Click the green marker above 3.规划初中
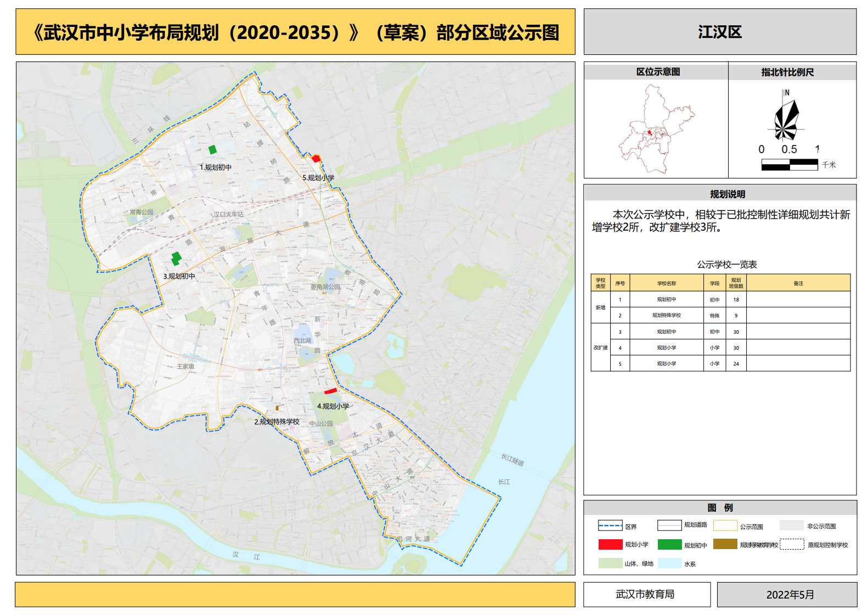The height and width of the screenshot is (615, 868). click(x=176, y=258)
